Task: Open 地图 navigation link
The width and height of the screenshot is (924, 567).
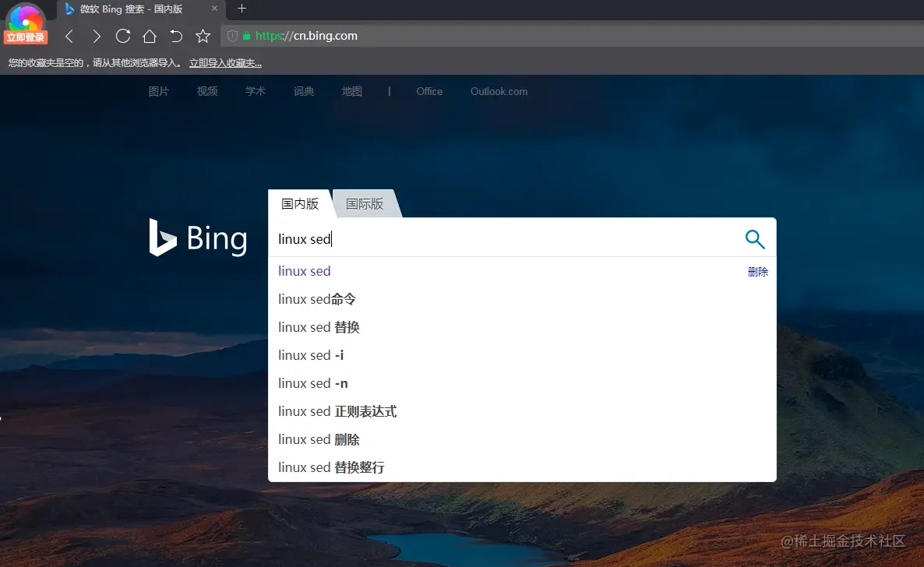Action: coord(352,91)
